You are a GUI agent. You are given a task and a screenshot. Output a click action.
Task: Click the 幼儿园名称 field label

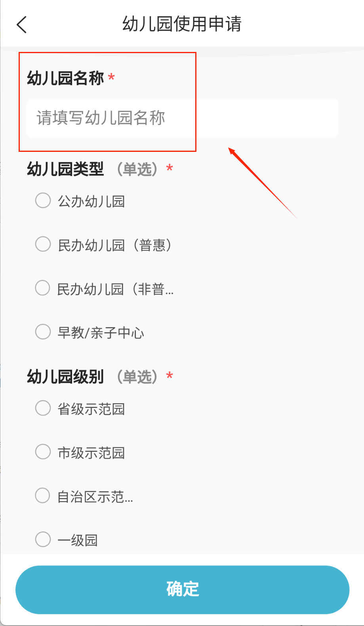pyautogui.click(x=65, y=78)
